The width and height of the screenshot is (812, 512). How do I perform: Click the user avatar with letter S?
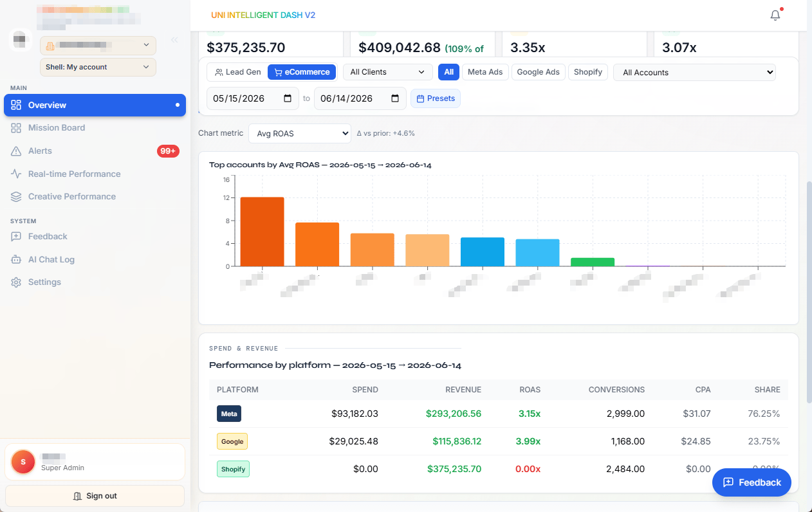tap(23, 462)
